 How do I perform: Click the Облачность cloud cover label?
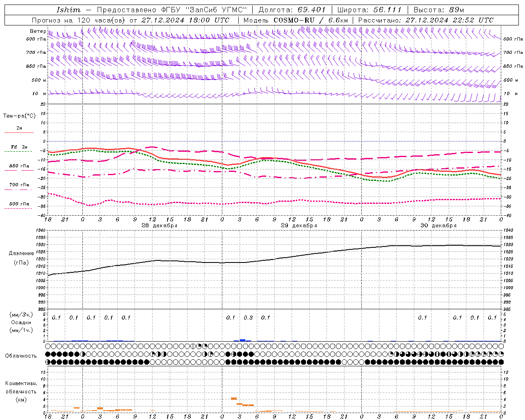(21, 356)
